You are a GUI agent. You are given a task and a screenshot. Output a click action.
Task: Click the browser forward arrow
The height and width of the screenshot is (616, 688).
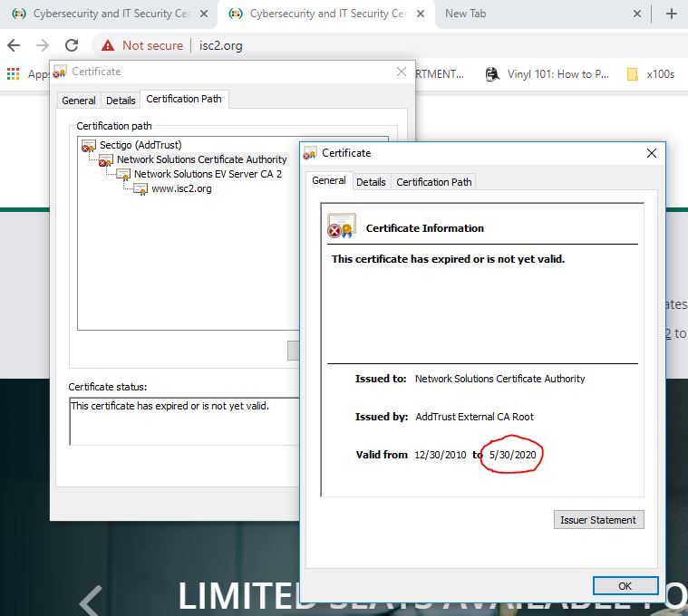point(42,45)
